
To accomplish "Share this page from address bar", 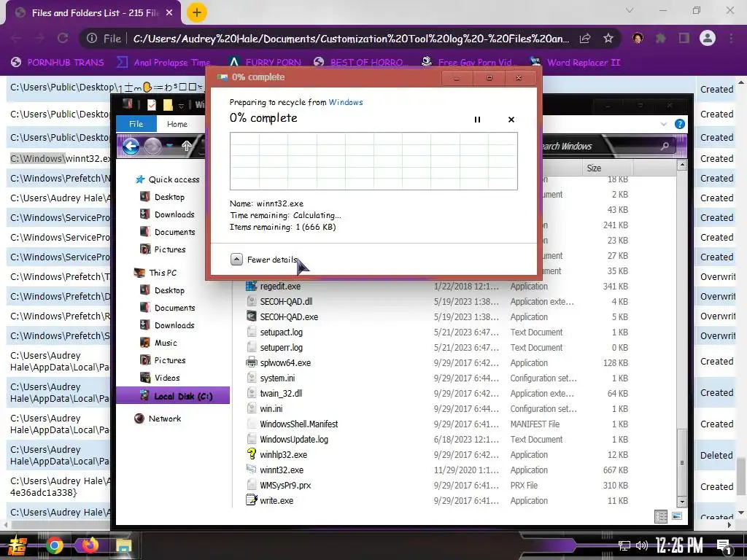I will click(585, 38).
